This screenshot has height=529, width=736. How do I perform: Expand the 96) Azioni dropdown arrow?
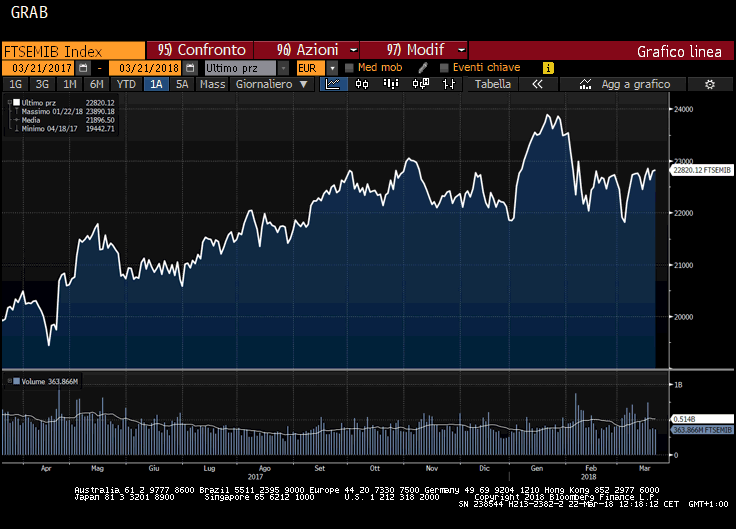click(353, 50)
